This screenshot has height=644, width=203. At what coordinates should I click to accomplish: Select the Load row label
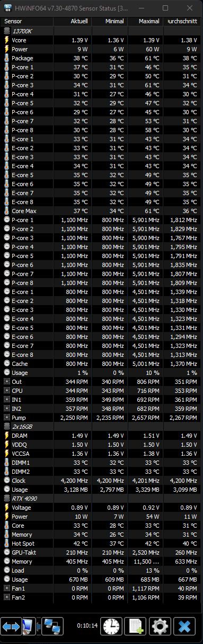click(18, 571)
